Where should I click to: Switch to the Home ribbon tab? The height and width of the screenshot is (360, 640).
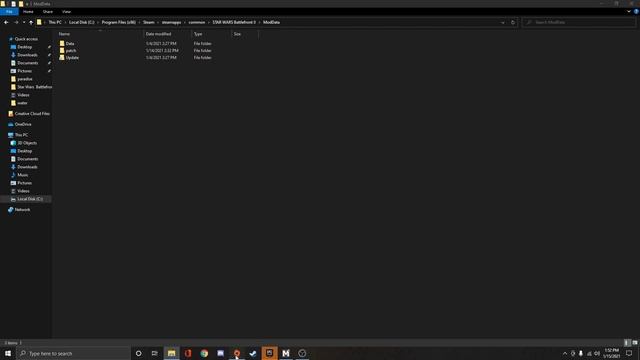pos(28,12)
